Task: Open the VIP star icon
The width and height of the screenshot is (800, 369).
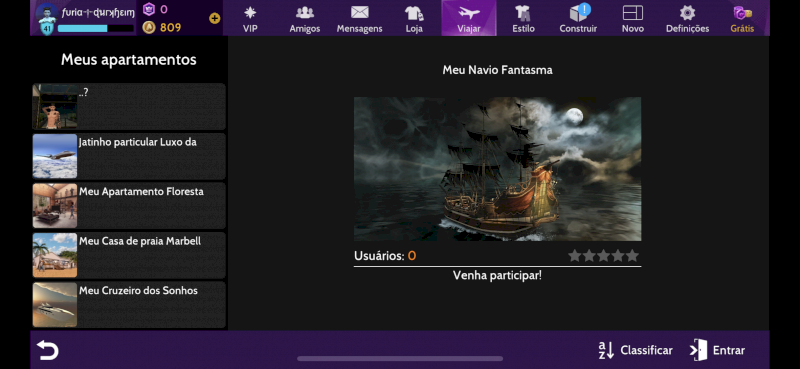Action: point(250,12)
